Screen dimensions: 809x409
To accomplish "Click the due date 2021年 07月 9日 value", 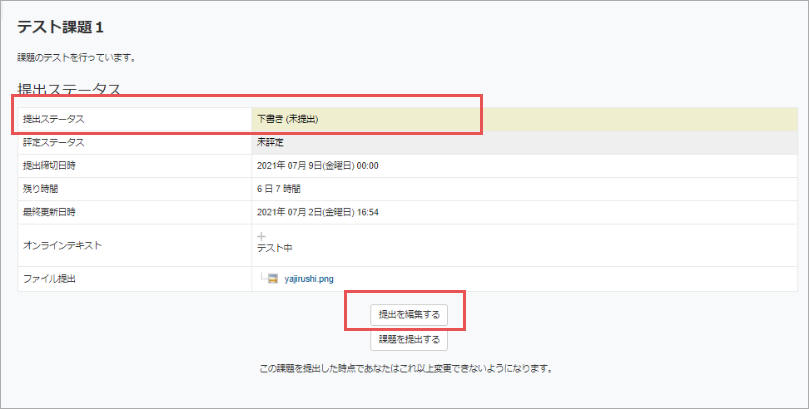I will 317,165.
